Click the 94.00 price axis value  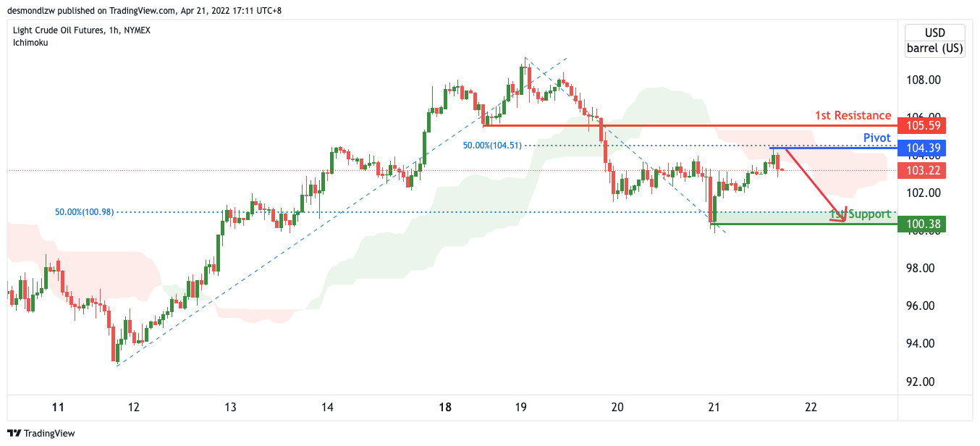pos(922,344)
